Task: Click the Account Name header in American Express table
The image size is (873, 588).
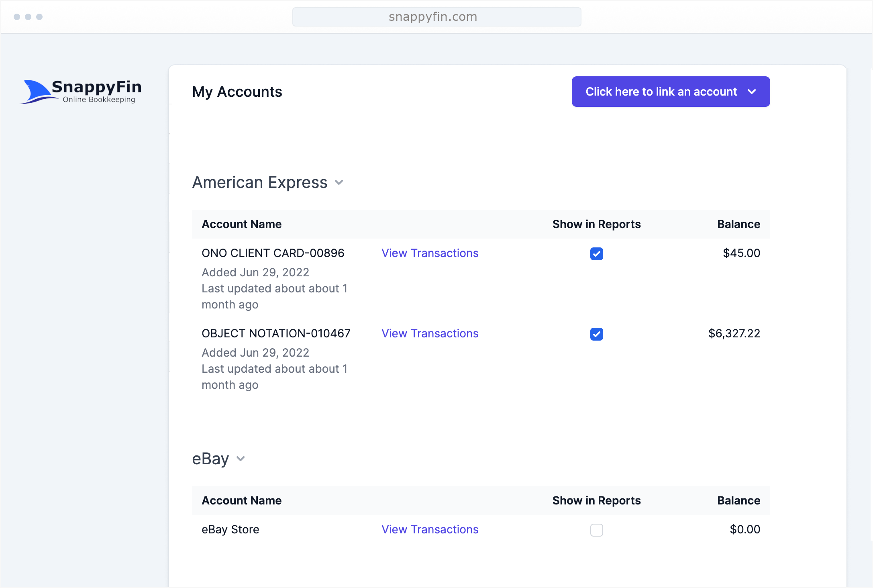Action: pos(242,224)
